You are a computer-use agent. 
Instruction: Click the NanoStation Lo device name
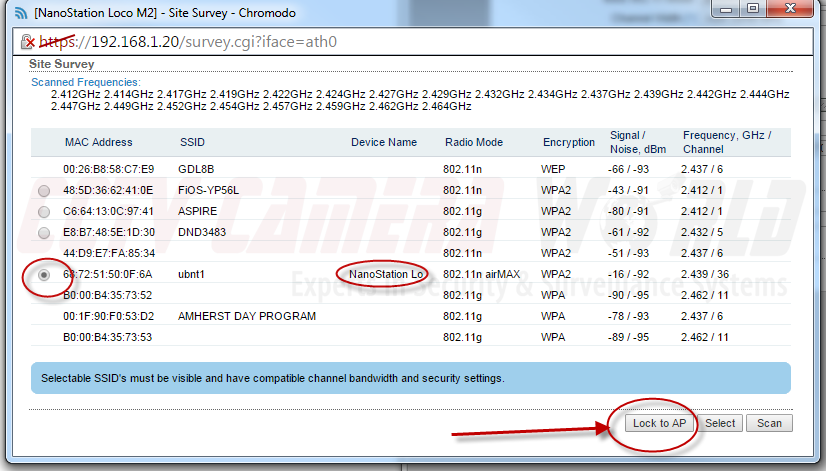pos(387,274)
